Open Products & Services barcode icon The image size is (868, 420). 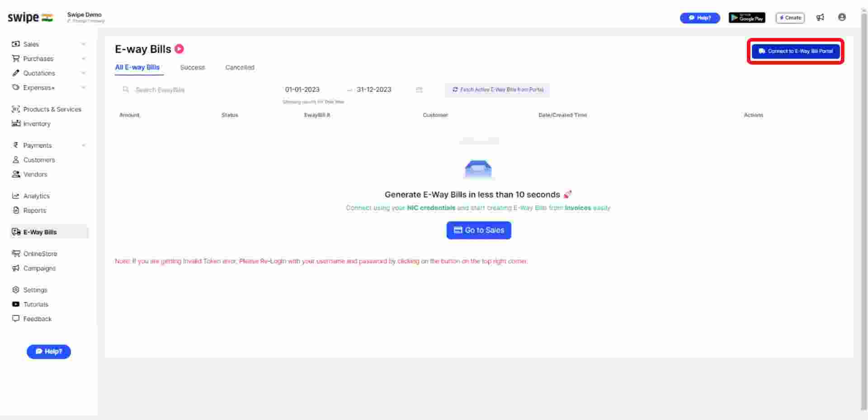coord(16,109)
